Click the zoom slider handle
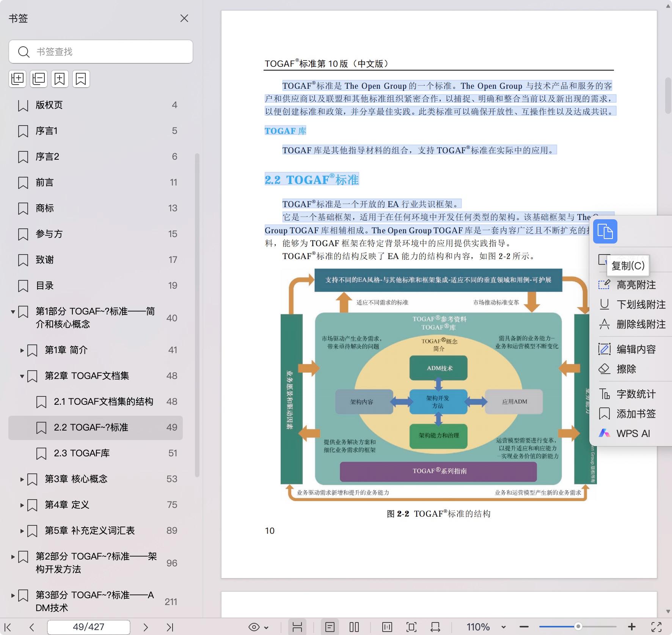 pyautogui.click(x=578, y=627)
